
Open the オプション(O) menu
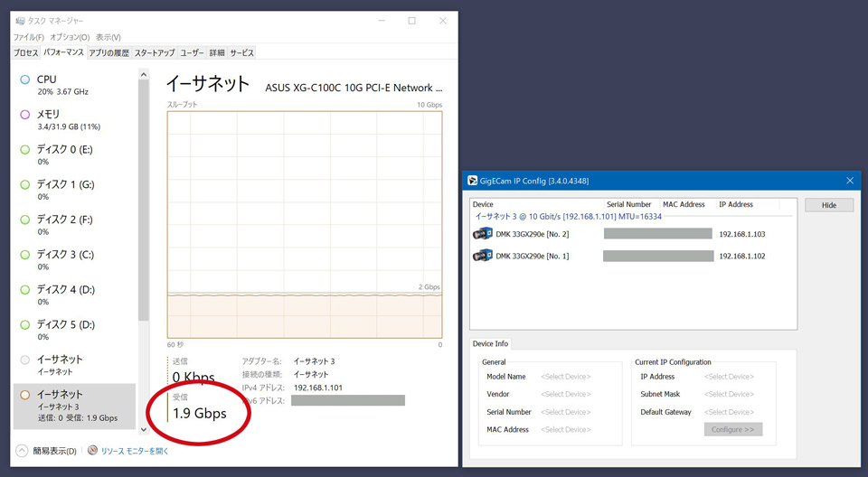[70, 37]
